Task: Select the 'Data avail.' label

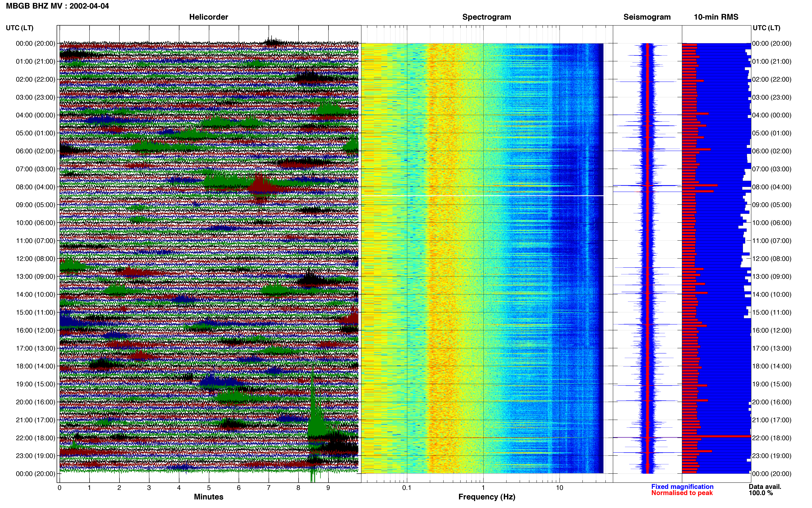Action: point(765,486)
